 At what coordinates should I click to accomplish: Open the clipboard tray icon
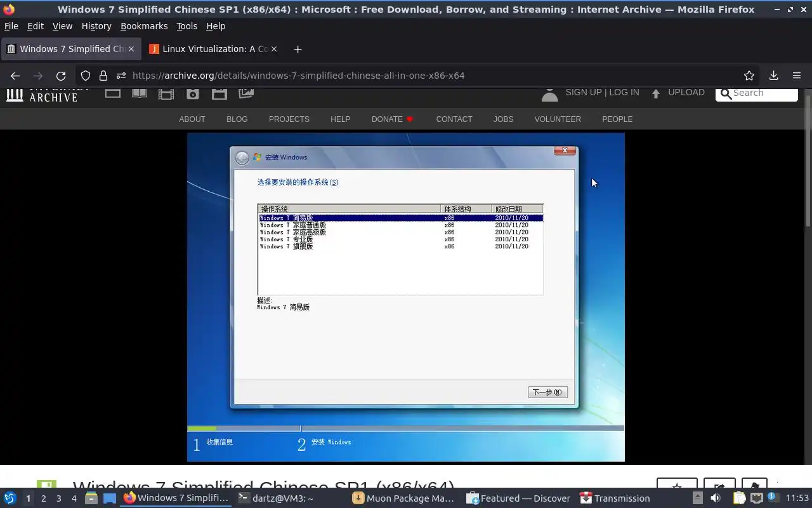[x=739, y=498]
